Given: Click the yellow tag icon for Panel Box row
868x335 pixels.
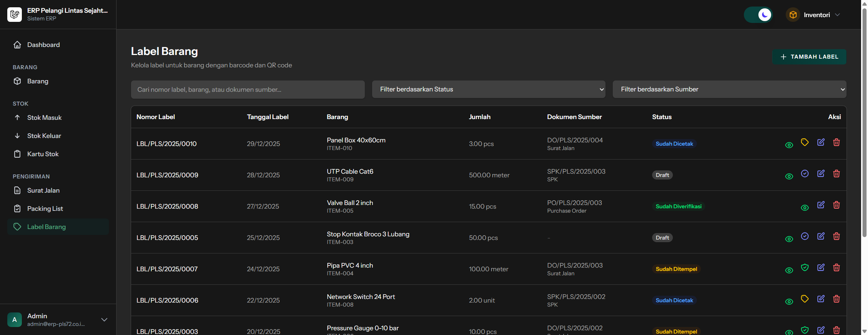Looking at the screenshot, I should [805, 142].
